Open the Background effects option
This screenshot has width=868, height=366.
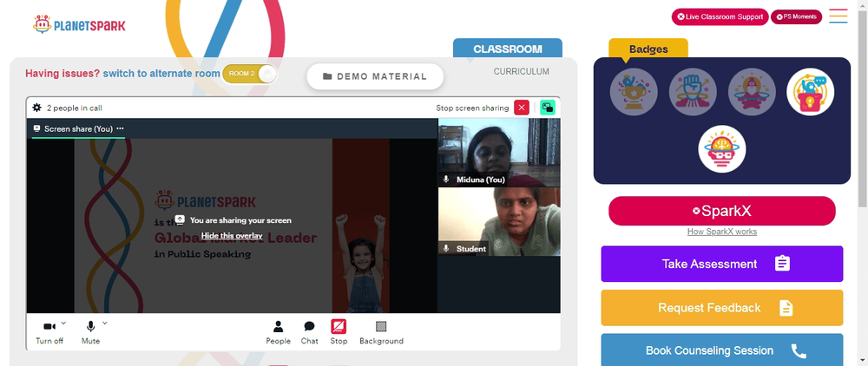381,332
